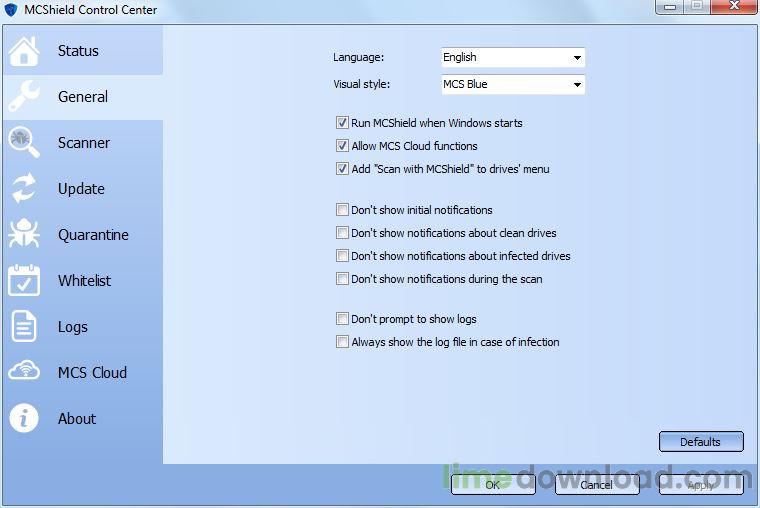
Task: Click the Whitelist calendar check icon
Action: (23, 280)
